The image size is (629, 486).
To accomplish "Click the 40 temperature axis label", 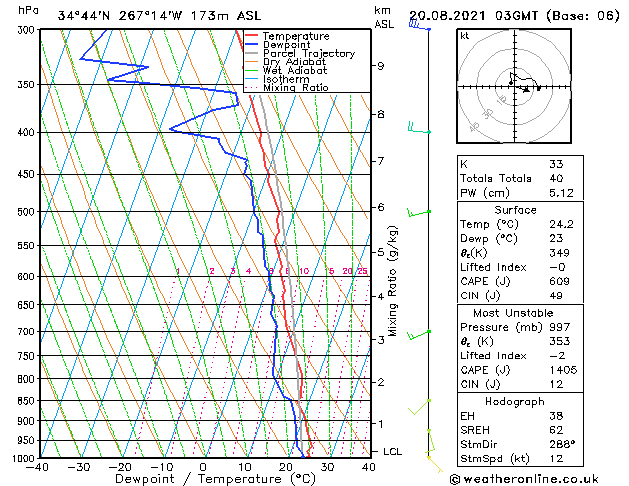I will pos(369,467).
